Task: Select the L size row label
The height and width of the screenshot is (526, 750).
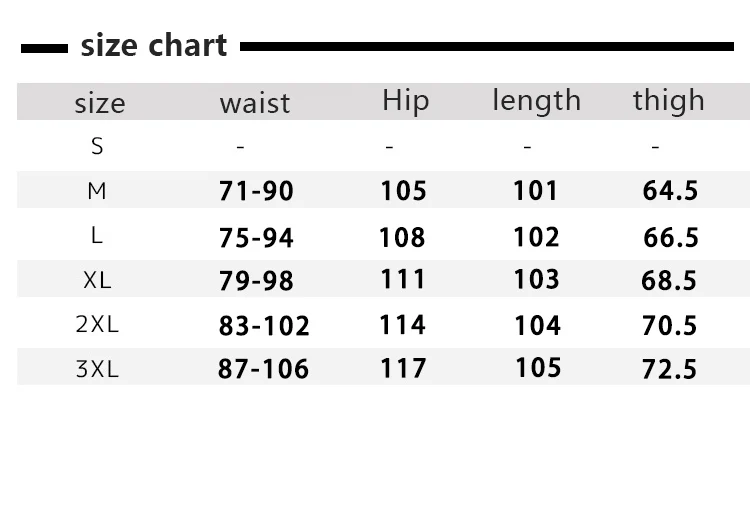Action: point(97,235)
